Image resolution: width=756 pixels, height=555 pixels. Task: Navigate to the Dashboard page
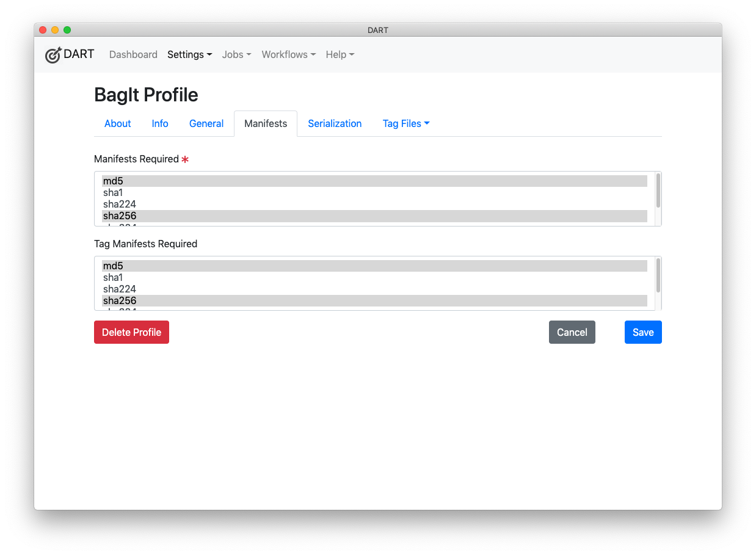(x=133, y=54)
